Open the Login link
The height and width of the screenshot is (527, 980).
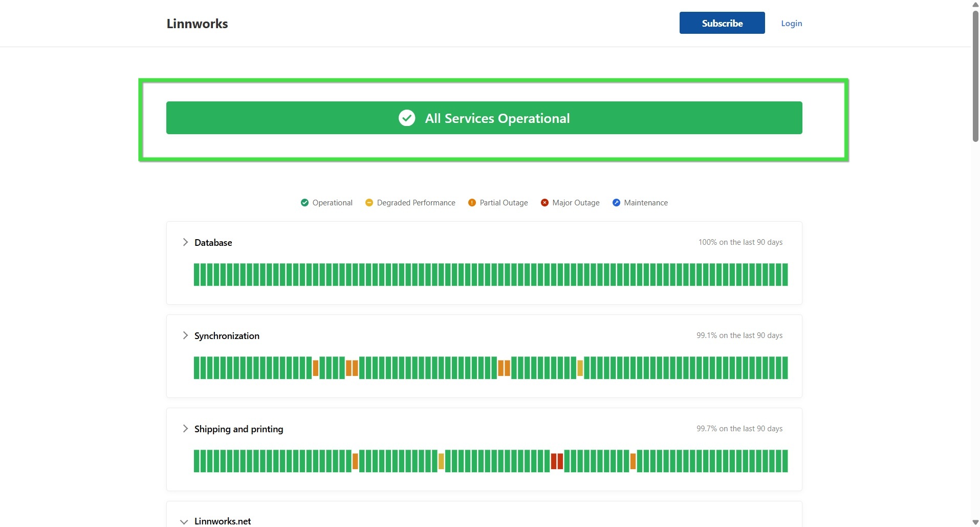(791, 24)
